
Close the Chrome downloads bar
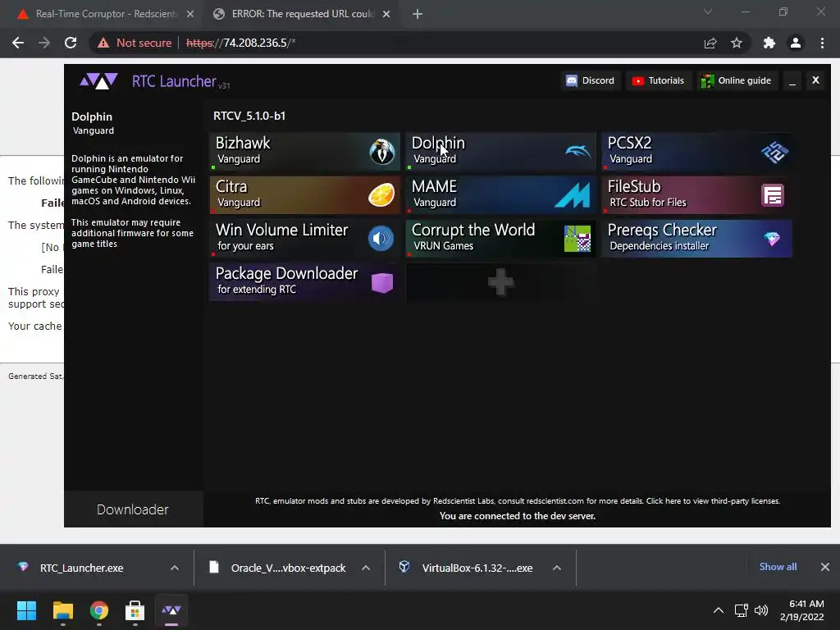(825, 567)
